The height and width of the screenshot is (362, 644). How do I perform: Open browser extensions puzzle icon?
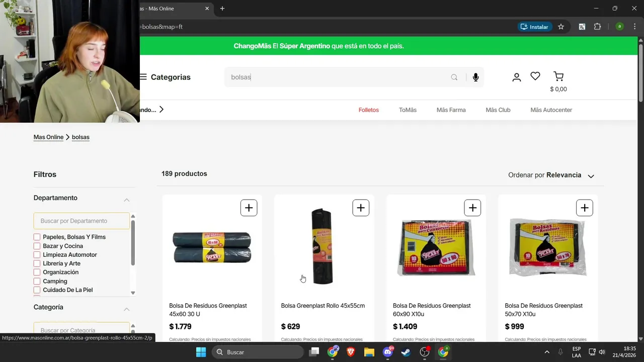[598, 27]
